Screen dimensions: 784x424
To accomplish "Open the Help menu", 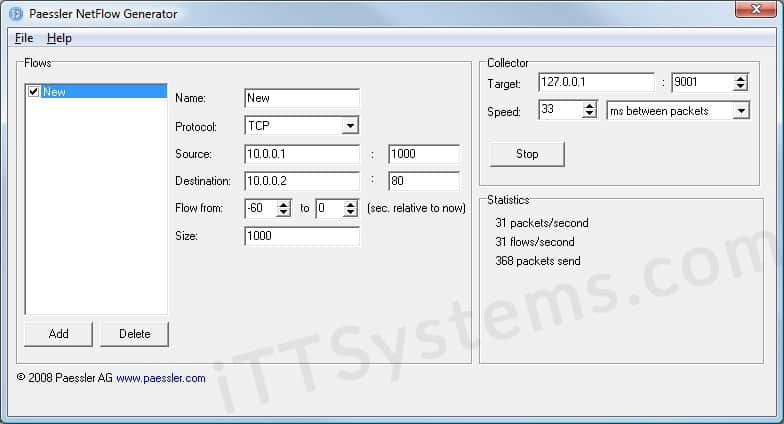I will click(x=59, y=38).
